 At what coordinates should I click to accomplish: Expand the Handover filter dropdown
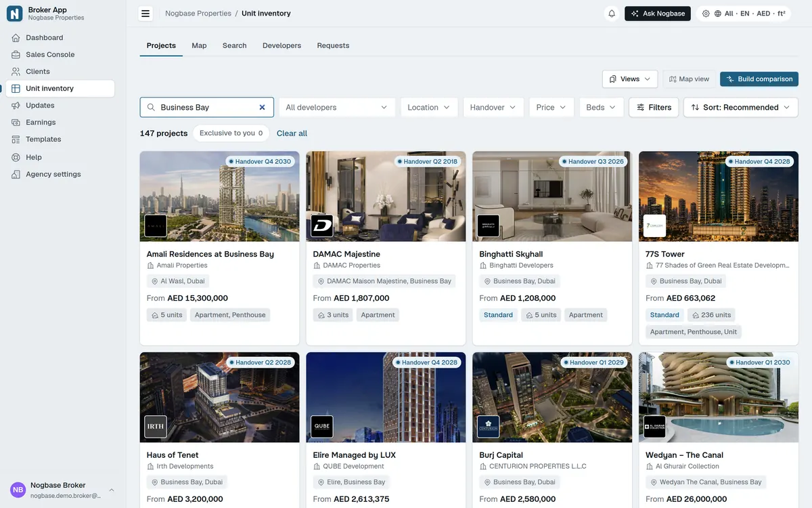pyautogui.click(x=493, y=107)
